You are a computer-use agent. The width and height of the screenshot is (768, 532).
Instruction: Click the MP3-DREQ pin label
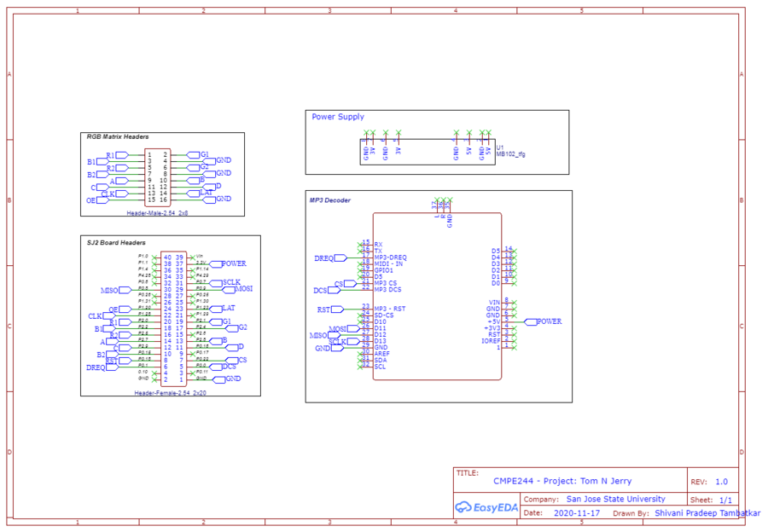click(390, 257)
